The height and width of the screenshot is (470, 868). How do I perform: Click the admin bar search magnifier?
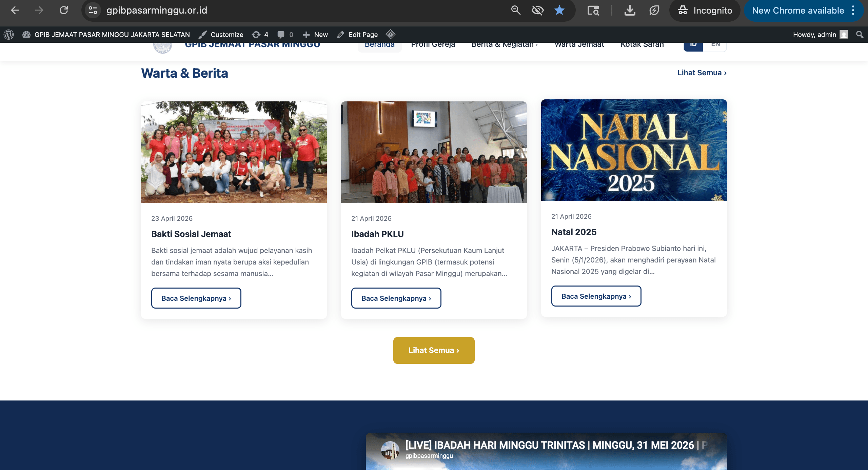click(860, 35)
